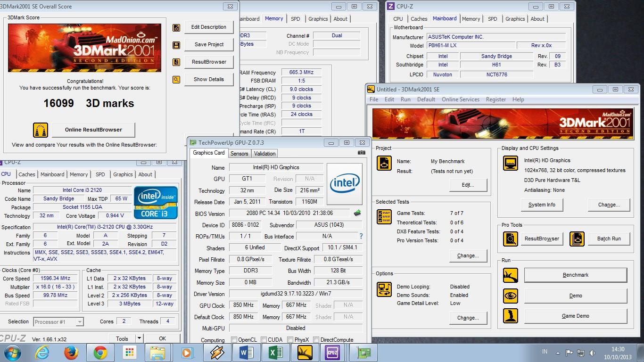Open the Tools dropdown arrow in CPU-Z
Image resolution: width=644 pixels, height=362 pixels.
[139, 338]
